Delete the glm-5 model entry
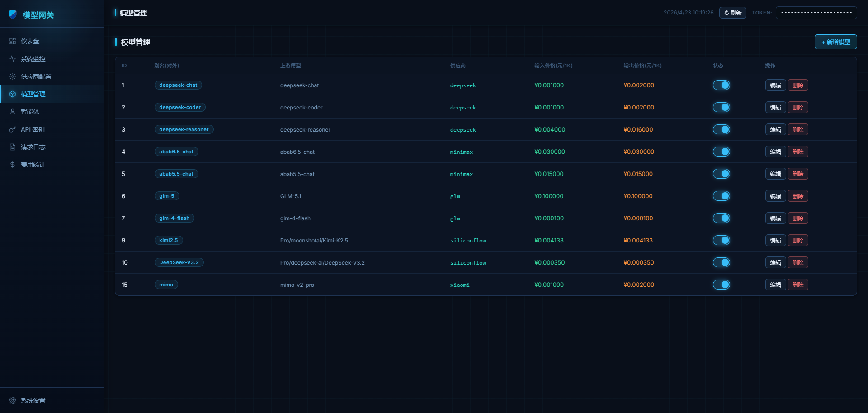Screen dimensions: 868x413 [798, 196]
